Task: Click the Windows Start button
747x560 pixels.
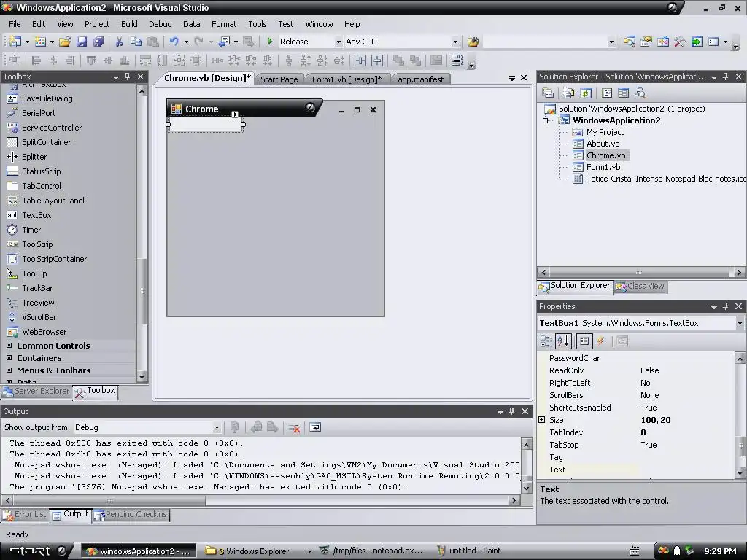Action: [x=36, y=551]
